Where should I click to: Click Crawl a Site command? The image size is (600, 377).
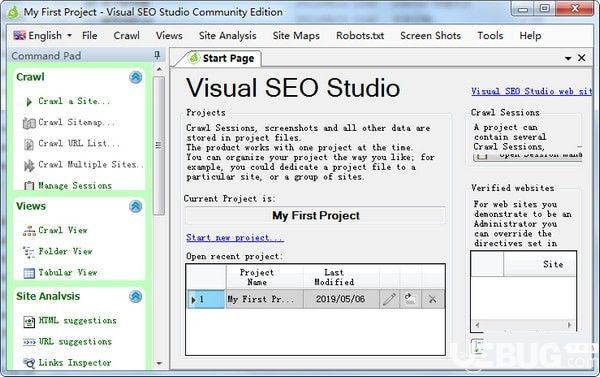[74, 101]
